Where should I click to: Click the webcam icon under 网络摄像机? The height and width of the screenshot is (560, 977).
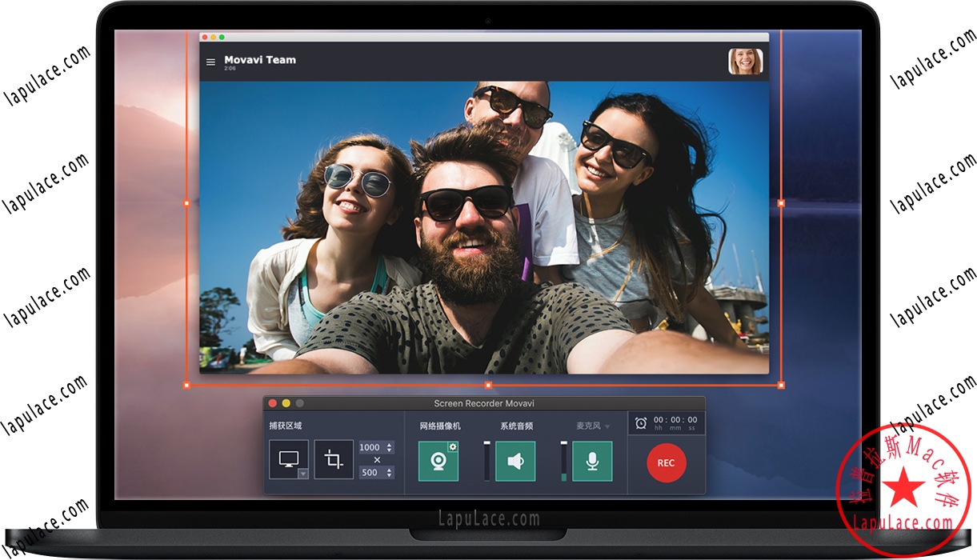(x=438, y=462)
